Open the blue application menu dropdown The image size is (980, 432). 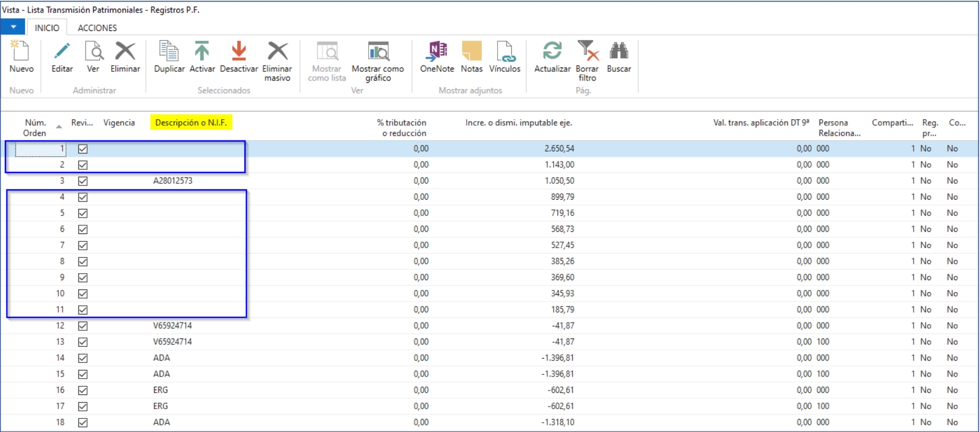(x=13, y=27)
